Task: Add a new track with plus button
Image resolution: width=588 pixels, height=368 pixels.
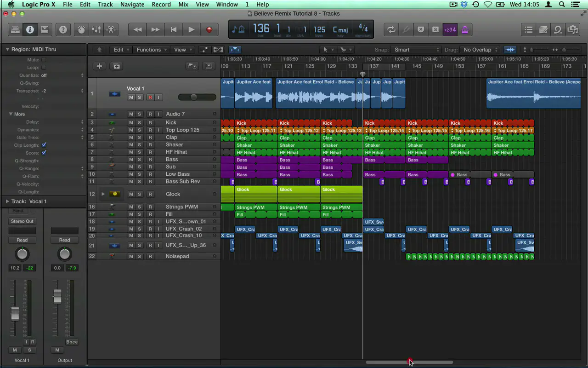Action: (99, 66)
